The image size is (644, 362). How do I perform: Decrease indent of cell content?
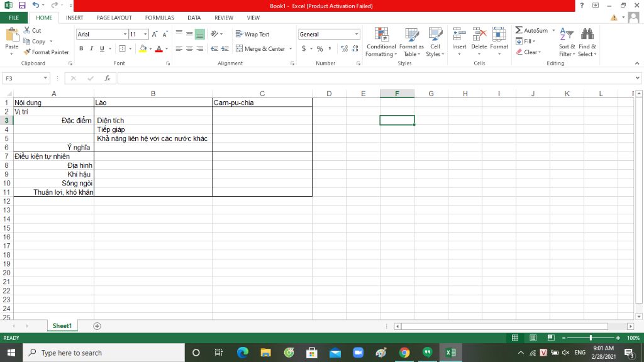(214, 48)
